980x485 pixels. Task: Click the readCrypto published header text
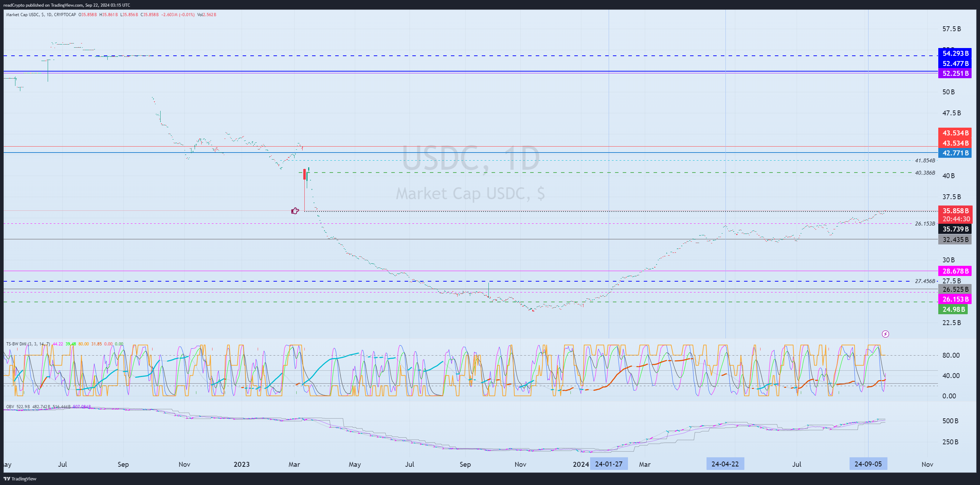click(x=67, y=5)
